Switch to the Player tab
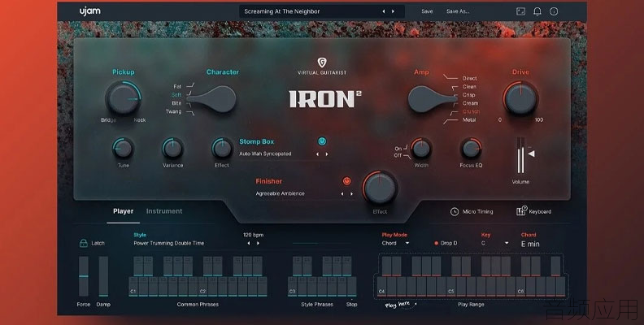 [x=124, y=211]
